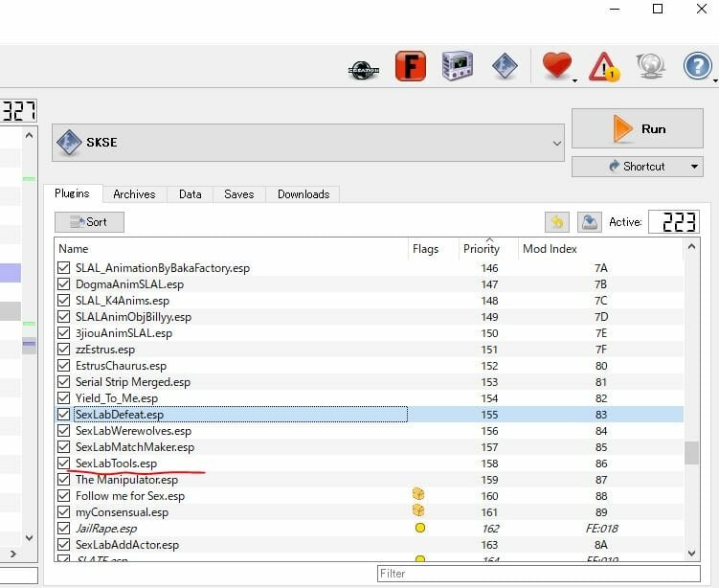Click the Active plugins counter 223
Viewport: 719px width, 588px height.
pos(674,222)
